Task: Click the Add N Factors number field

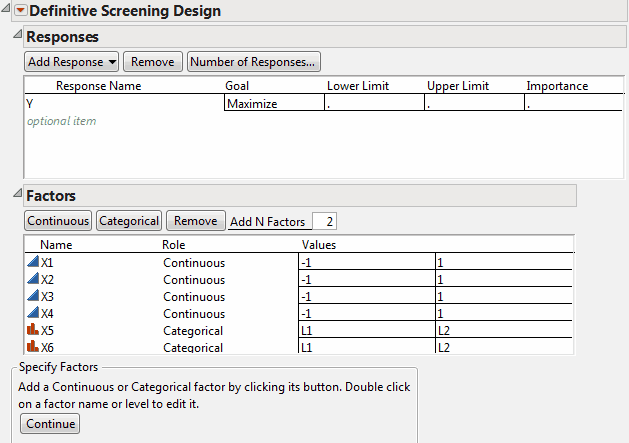Action: tap(325, 221)
